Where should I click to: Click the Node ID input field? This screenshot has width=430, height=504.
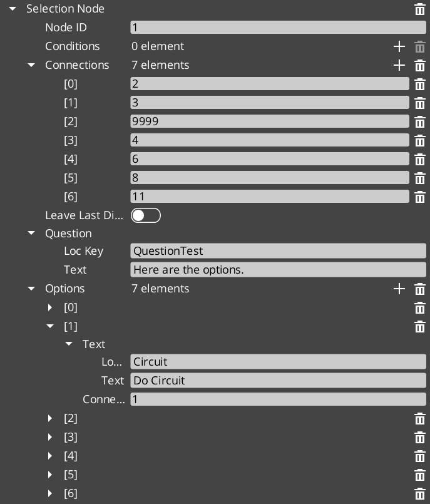(275, 27)
